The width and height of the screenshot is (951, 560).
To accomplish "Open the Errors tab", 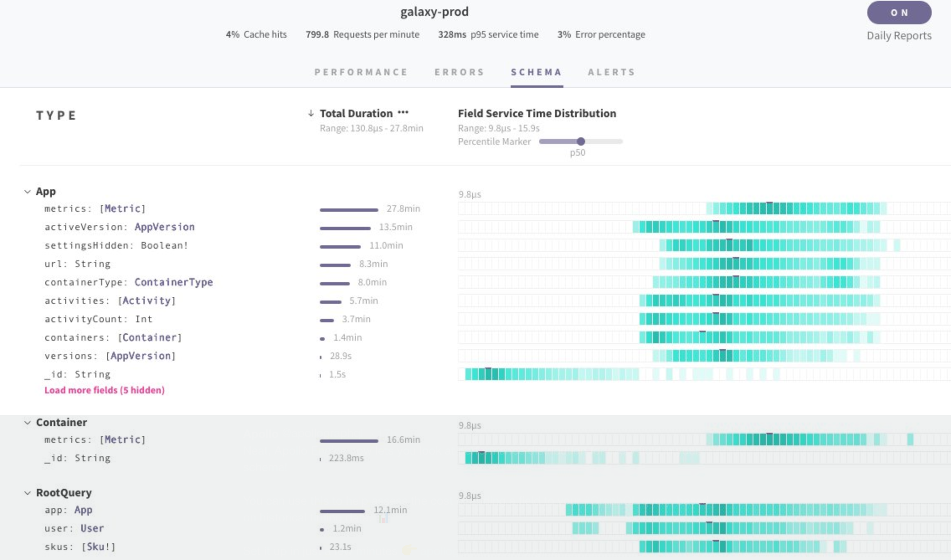I will pos(459,72).
